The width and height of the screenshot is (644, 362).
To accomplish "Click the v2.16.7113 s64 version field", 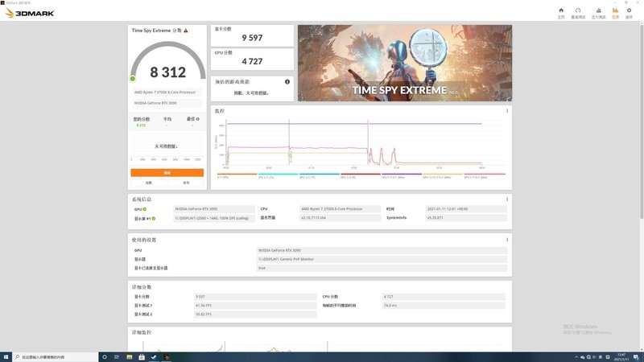I will (340, 217).
